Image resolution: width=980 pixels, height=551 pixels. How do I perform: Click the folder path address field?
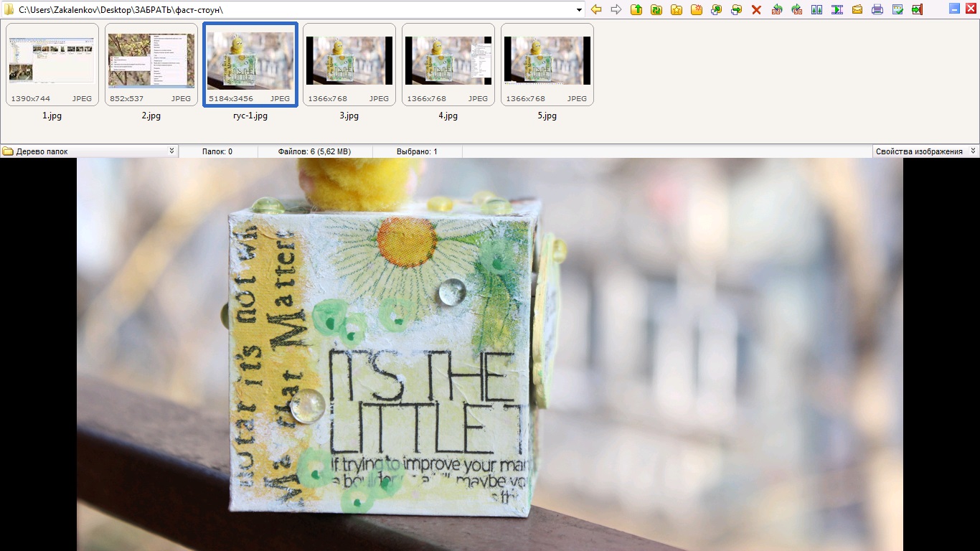click(x=294, y=10)
